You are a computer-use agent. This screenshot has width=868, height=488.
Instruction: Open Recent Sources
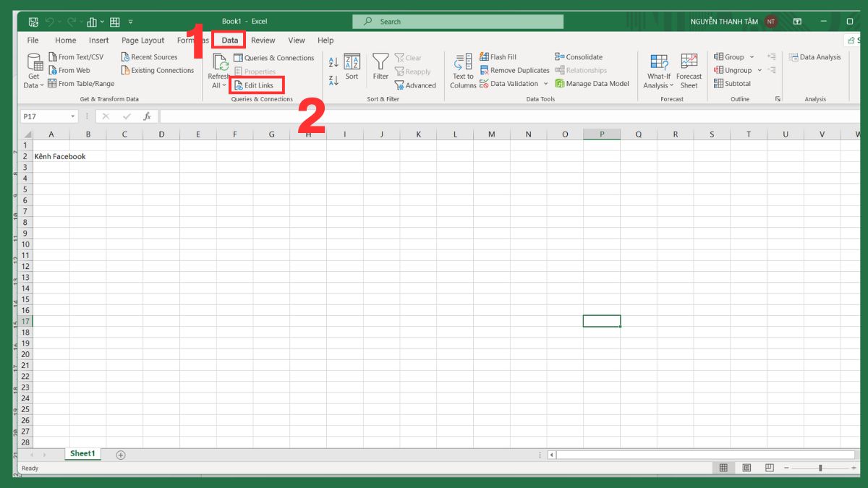pos(149,57)
